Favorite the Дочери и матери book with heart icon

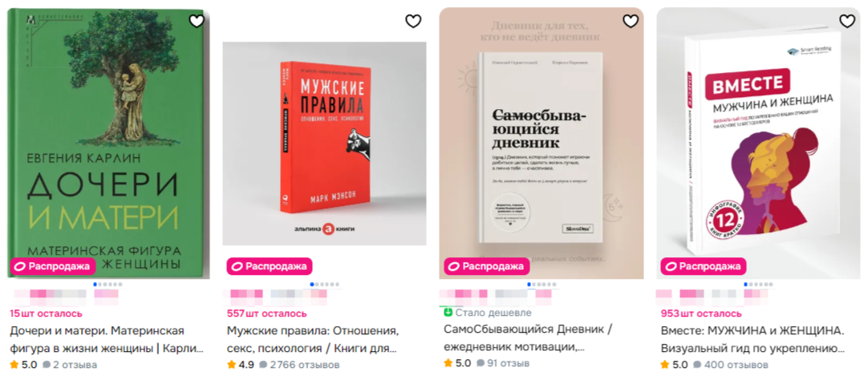click(197, 21)
